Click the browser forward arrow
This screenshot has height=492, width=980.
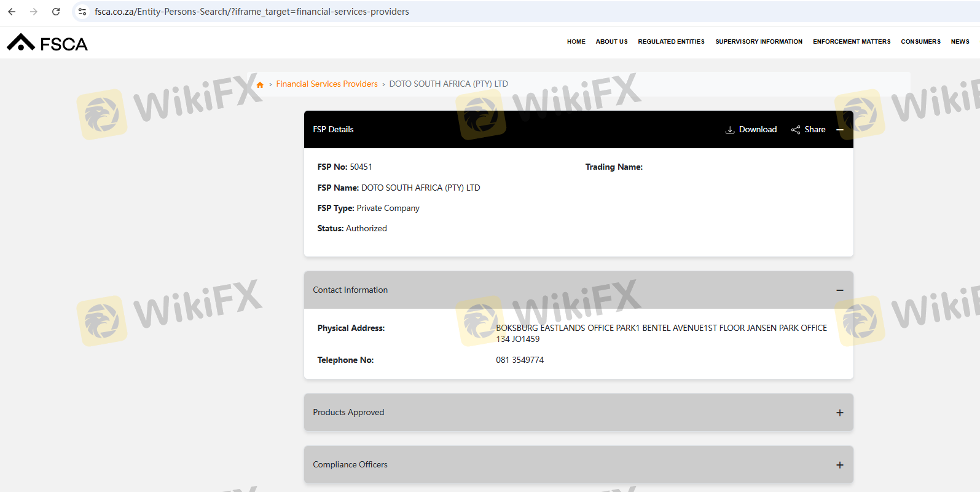[x=34, y=12]
